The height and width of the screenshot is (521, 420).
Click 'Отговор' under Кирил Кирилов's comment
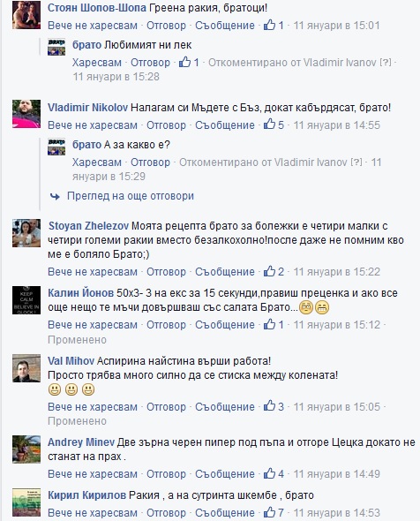167,513
